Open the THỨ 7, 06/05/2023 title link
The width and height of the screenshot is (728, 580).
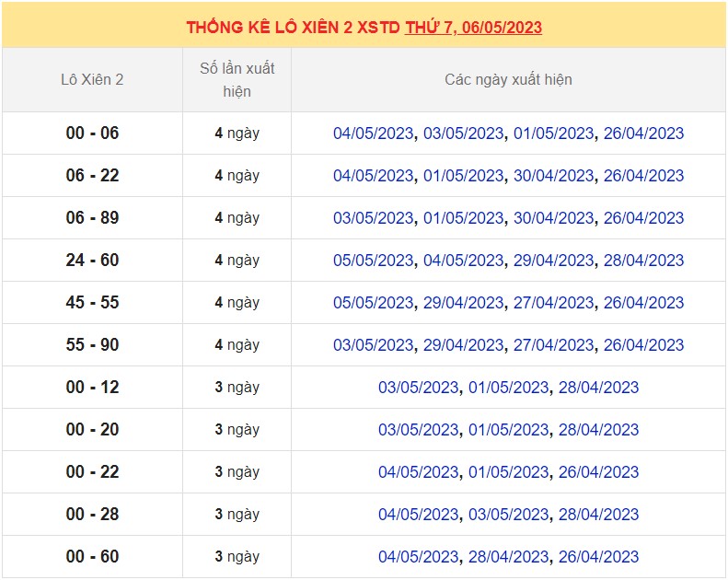(x=473, y=27)
